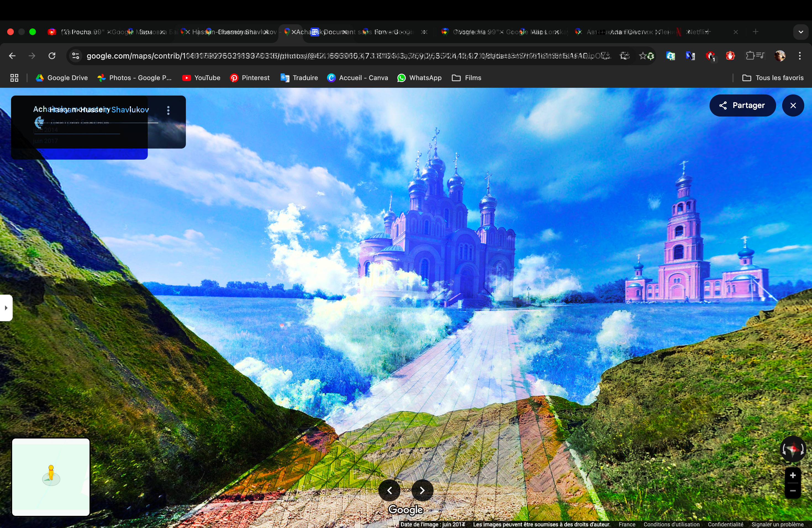The height and width of the screenshot is (528, 812).
Task: Click the red AdBlock hand extension
Action: tap(730, 56)
